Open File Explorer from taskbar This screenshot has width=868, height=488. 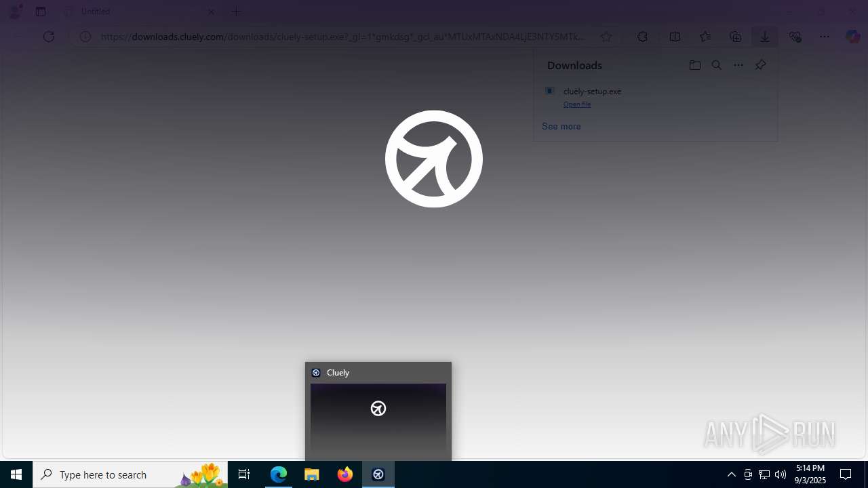click(x=312, y=474)
